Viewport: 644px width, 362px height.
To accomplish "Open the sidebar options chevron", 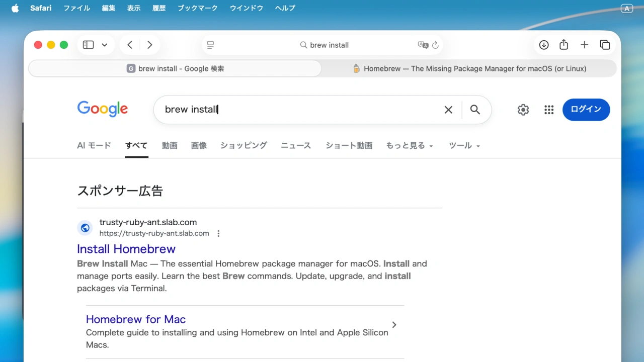I will (105, 45).
